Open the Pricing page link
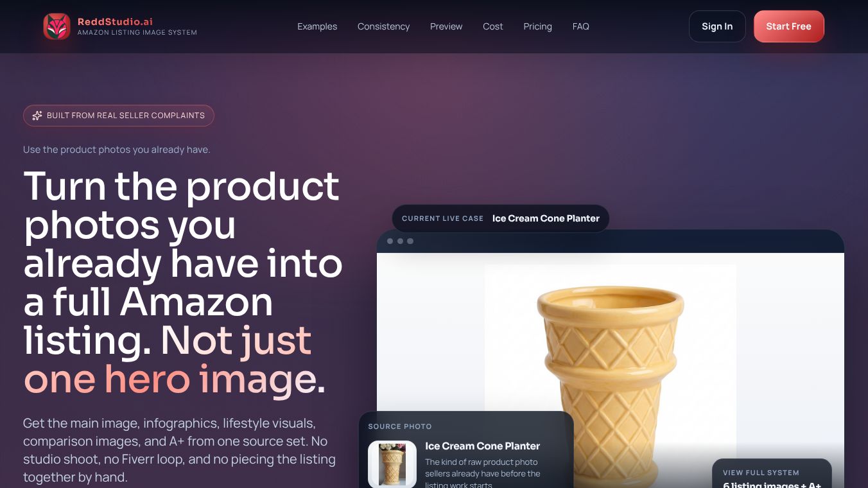Image resolution: width=868 pixels, height=488 pixels. click(x=537, y=26)
